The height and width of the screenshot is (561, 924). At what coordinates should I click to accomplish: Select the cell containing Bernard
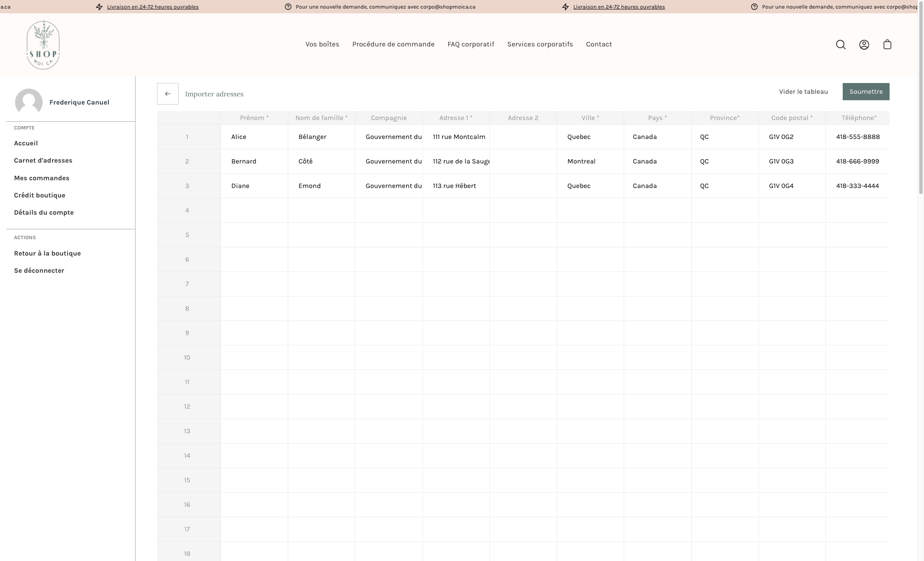point(254,161)
